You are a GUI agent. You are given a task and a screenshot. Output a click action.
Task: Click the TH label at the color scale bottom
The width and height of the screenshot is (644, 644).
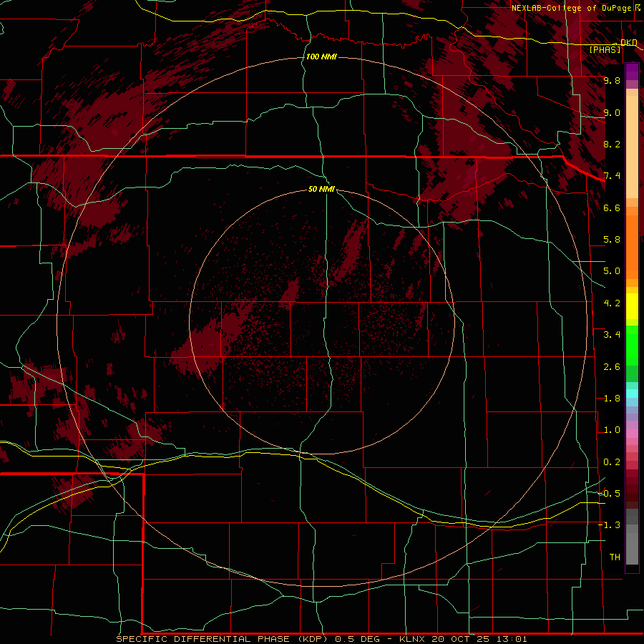pos(615,557)
